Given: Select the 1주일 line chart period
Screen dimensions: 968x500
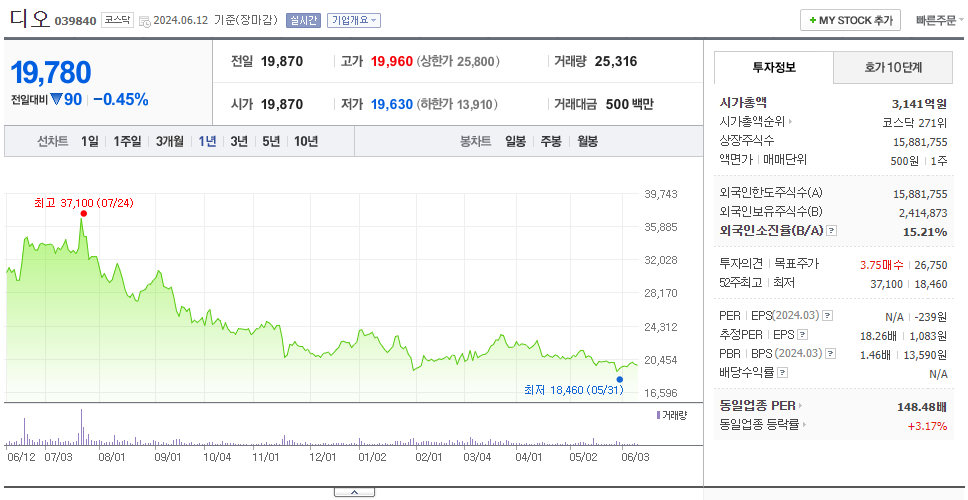Looking at the screenshot, I should tap(127, 141).
